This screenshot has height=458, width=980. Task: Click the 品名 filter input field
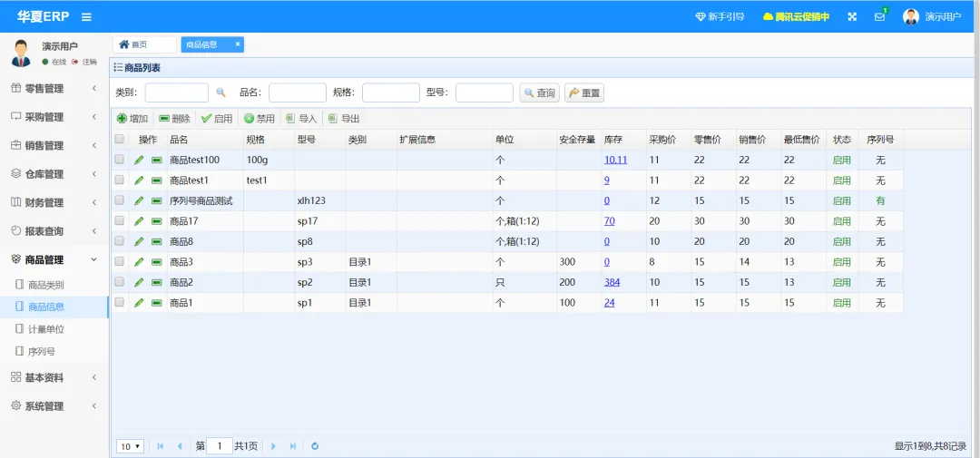298,93
